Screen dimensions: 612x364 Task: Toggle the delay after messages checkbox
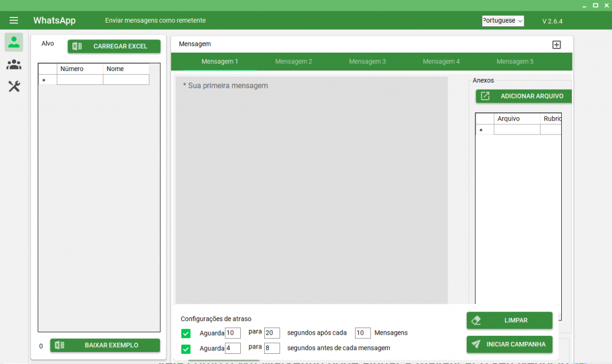point(186,333)
